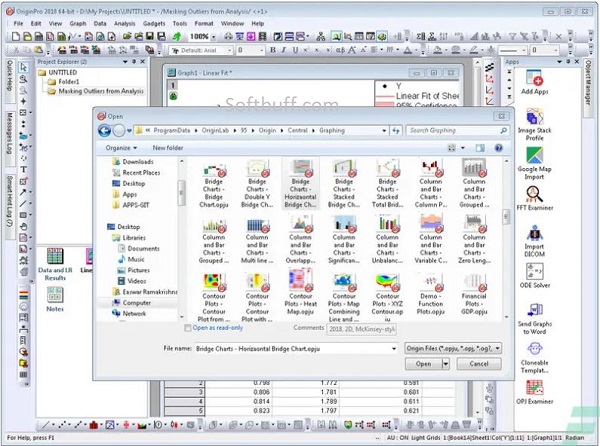Screen dimensions: 600x446
Task: Open the zoom level 100% dropdown
Action: pos(213,37)
